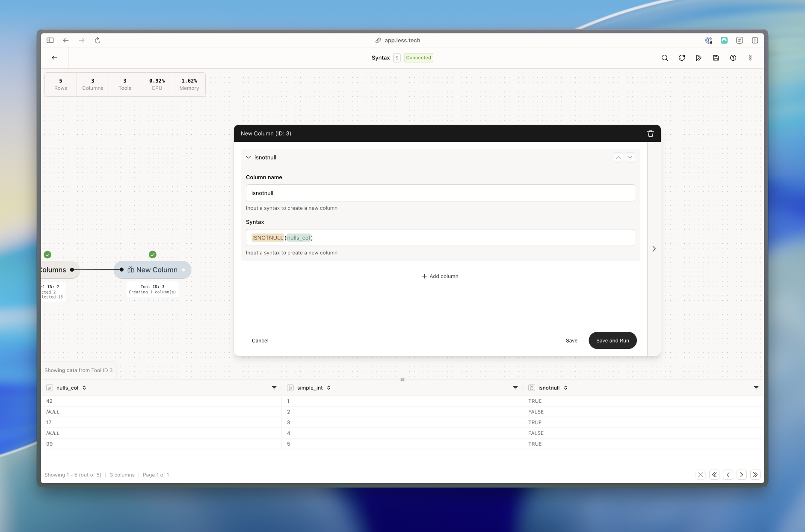Click the CPU usage stat
This screenshot has width=805, height=532.
coord(157,84)
